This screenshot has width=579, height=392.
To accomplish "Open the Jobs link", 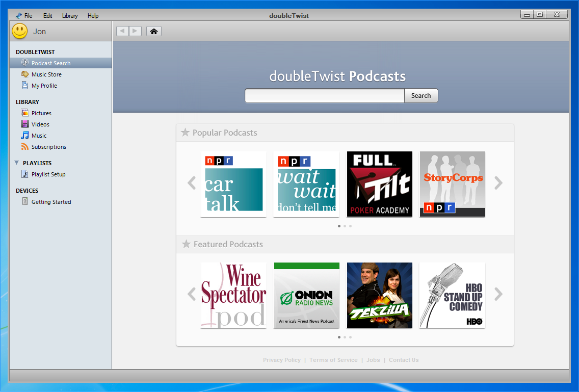I will (373, 360).
